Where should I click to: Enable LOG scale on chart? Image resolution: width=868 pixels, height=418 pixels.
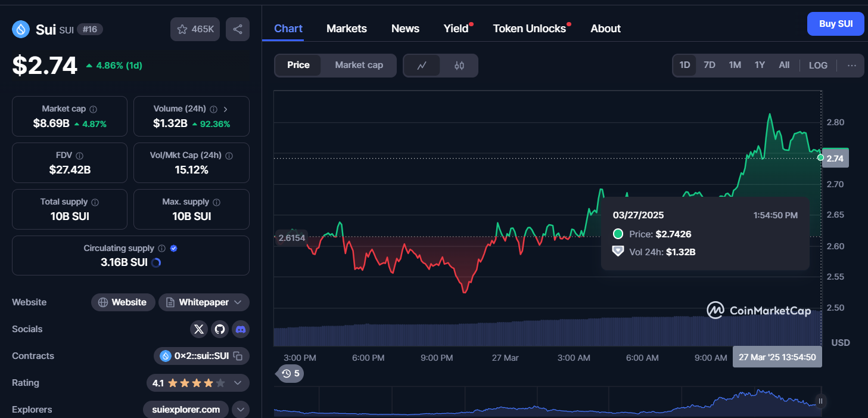[818, 65]
